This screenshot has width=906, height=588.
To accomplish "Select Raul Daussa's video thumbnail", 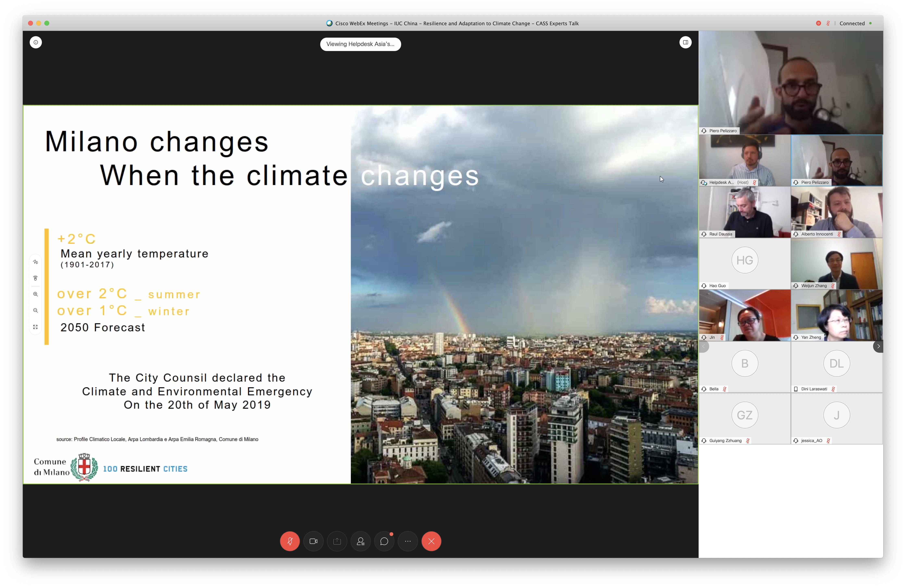I will coord(745,212).
